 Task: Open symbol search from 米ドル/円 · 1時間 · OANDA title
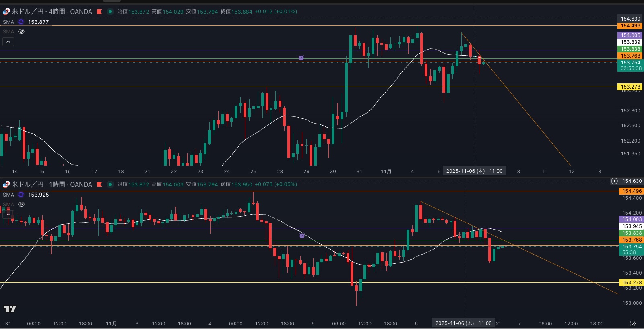tap(52, 184)
